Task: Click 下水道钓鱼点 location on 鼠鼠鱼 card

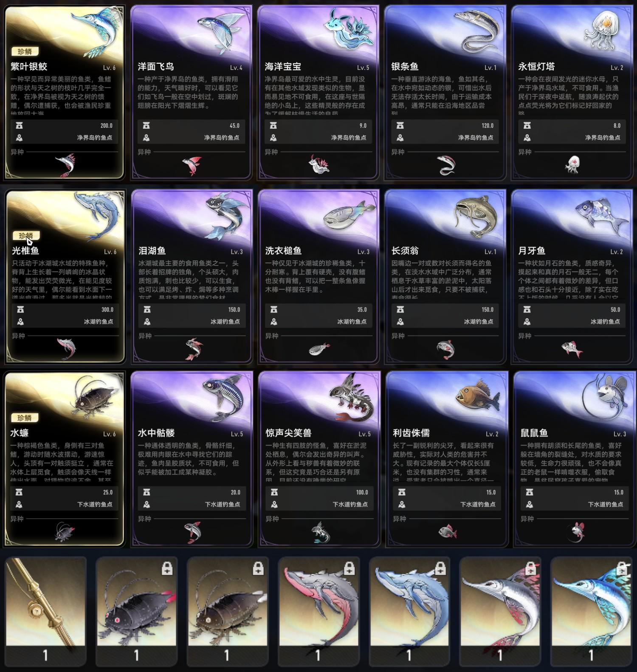Action: click(x=605, y=504)
